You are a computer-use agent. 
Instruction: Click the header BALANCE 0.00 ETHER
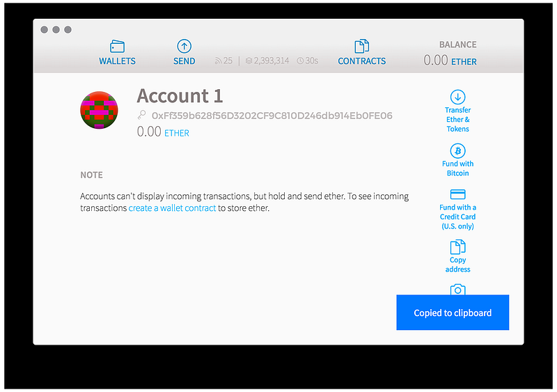450,54
